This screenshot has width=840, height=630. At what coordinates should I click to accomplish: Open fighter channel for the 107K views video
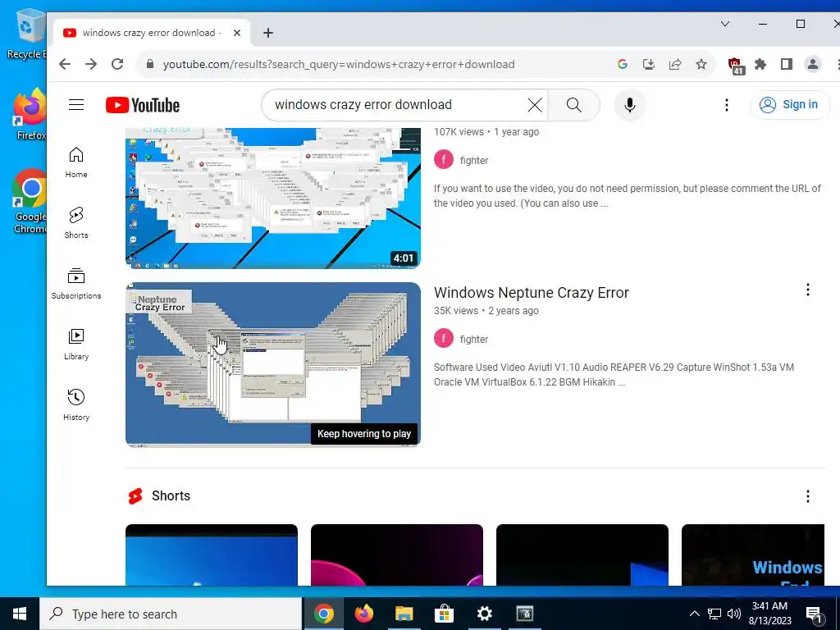(x=473, y=160)
